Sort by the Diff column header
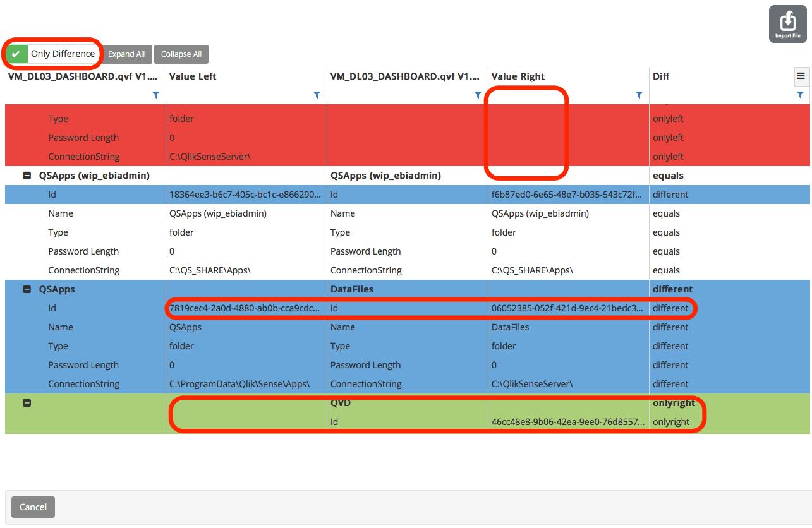This screenshot has height=528, width=812. tap(661, 76)
